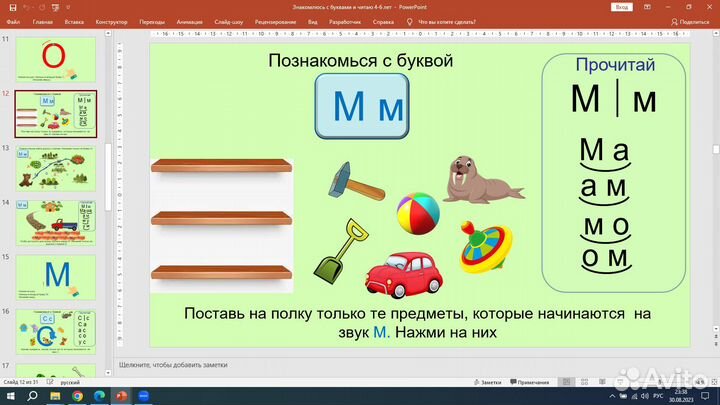Click spell check icon in status bar

(x=50, y=382)
